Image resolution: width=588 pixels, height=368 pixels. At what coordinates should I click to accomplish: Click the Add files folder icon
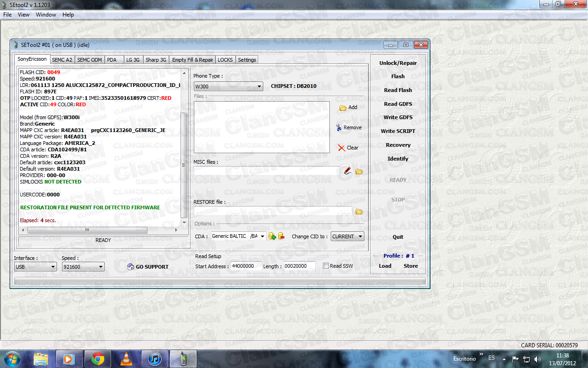(343, 108)
